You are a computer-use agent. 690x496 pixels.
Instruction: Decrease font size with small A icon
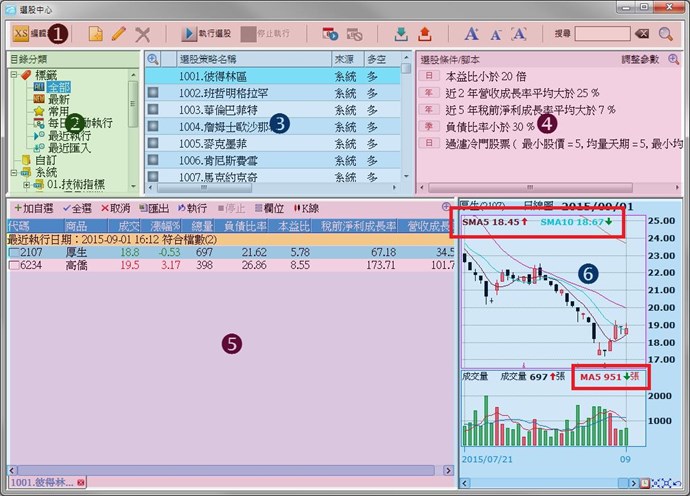pyautogui.click(x=496, y=35)
